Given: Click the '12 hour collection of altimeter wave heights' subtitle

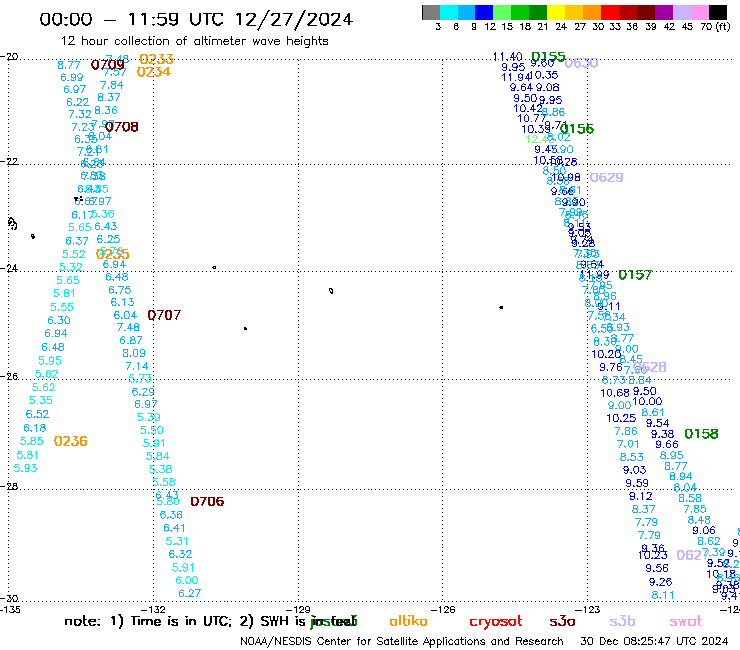Looking at the screenshot, I should pyautogui.click(x=195, y=41).
